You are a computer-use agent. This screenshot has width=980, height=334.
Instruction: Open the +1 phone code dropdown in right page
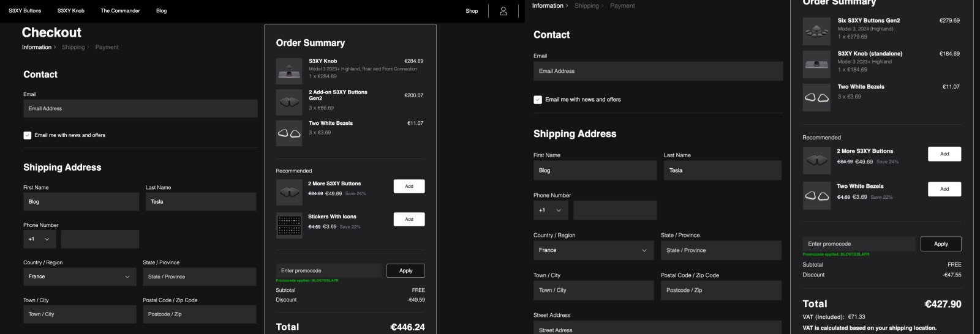tap(551, 210)
